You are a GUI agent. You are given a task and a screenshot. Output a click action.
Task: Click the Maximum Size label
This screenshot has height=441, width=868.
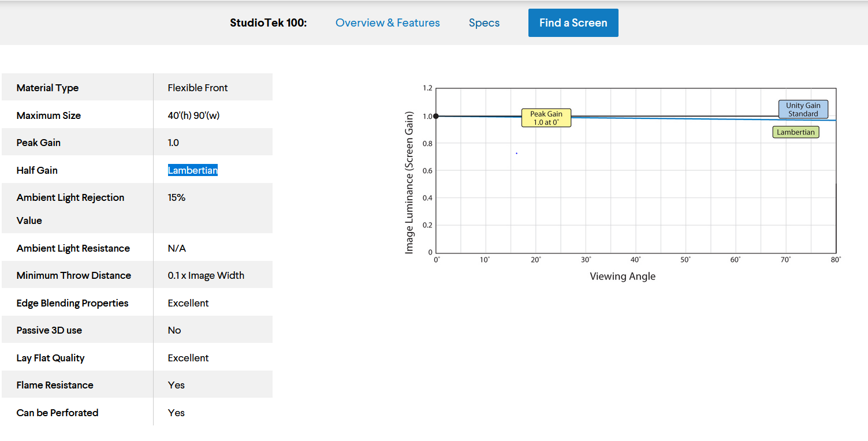click(x=49, y=115)
